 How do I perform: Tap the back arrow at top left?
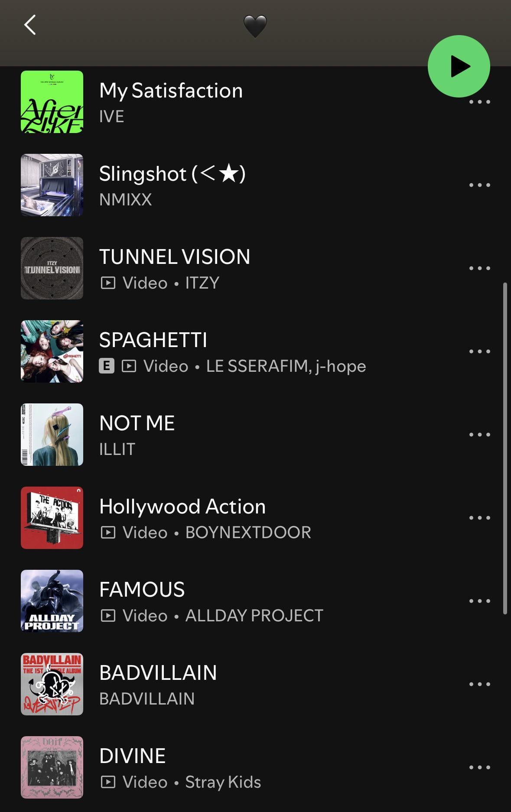tap(29, 25)
